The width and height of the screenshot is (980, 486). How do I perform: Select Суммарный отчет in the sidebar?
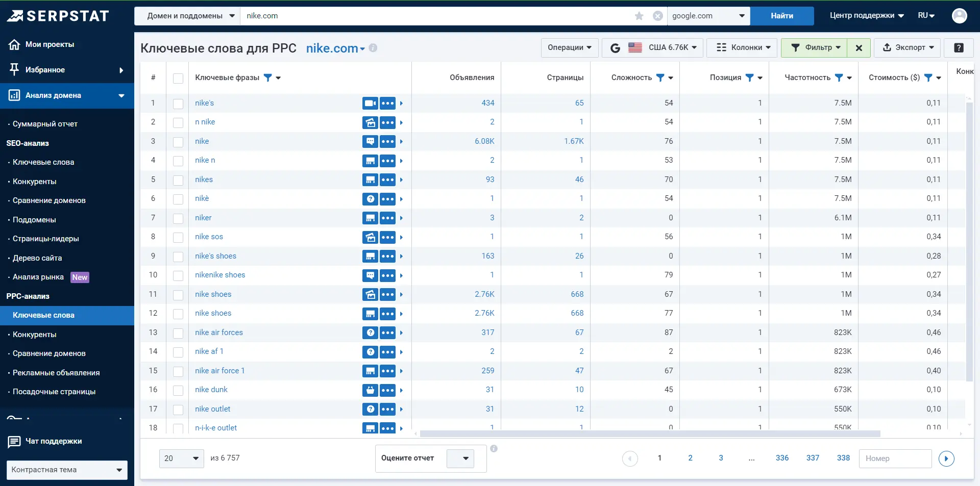(x=45, y=124)
